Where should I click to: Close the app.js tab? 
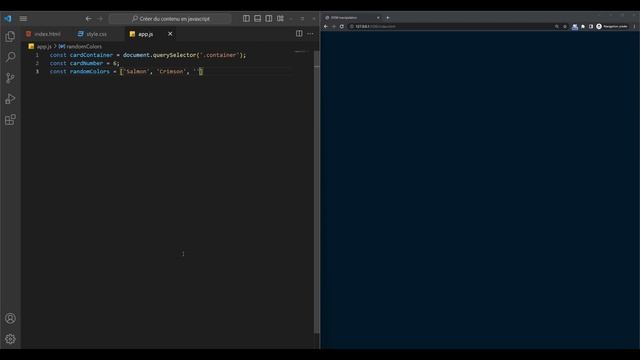(x=170, y=34)
